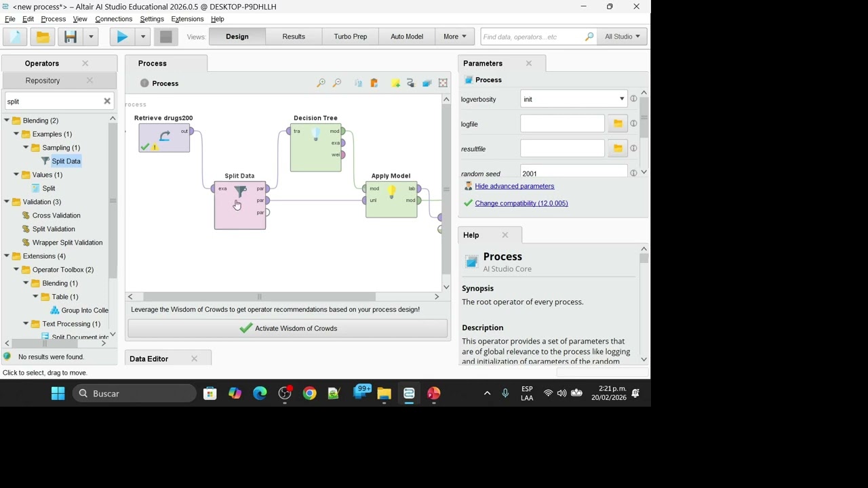Screen dimensions: 868x488
Task: Click the Data Editor tab
Action: point(149,359)
